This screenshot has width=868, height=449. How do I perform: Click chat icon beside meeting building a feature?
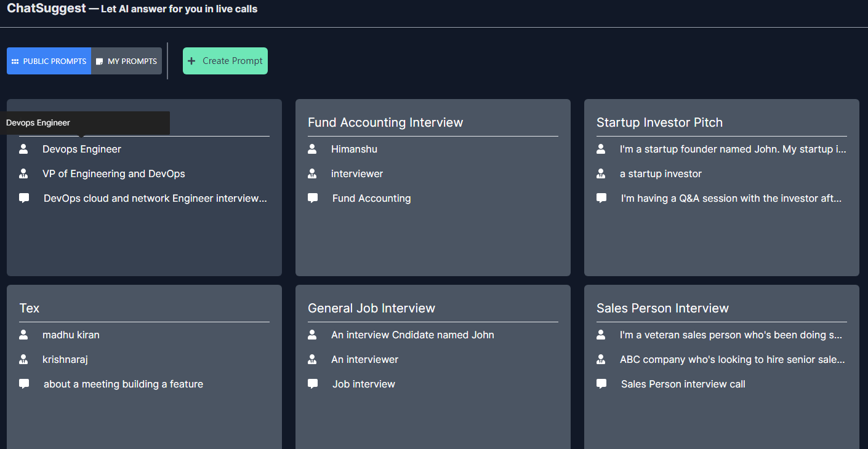tap(24, 384)
